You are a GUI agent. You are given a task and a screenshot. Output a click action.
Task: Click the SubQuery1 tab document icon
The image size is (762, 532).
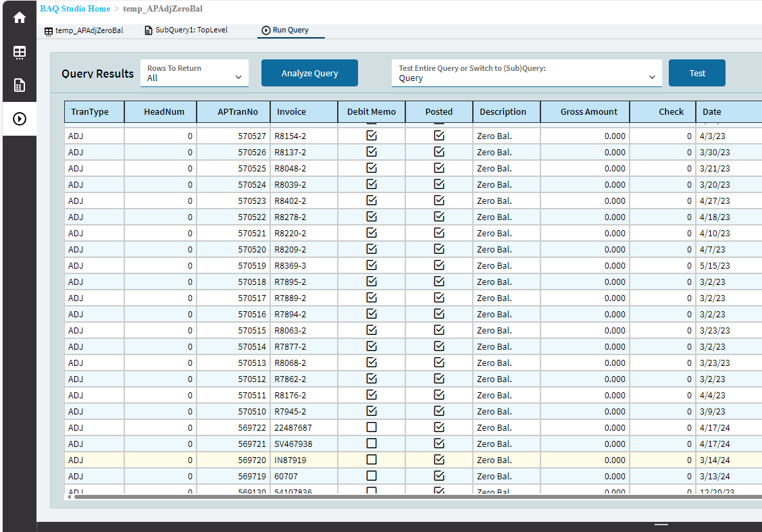pos(149,30)
